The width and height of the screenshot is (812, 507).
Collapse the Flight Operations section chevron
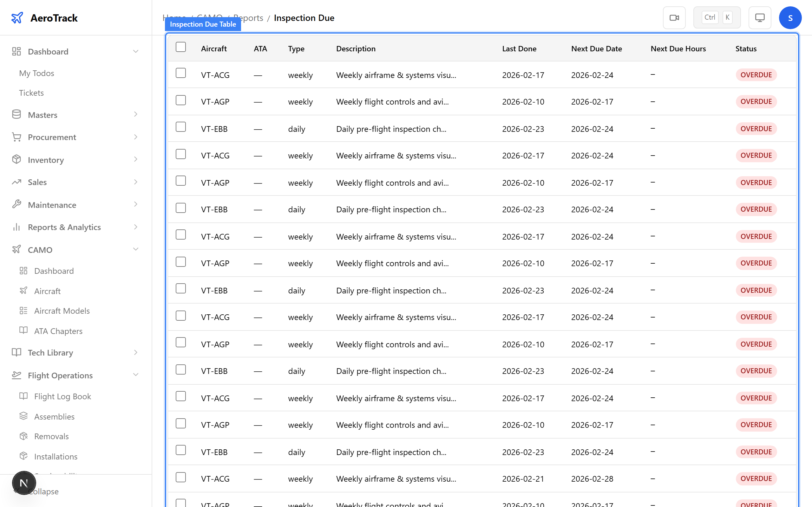tap(135, 375)
